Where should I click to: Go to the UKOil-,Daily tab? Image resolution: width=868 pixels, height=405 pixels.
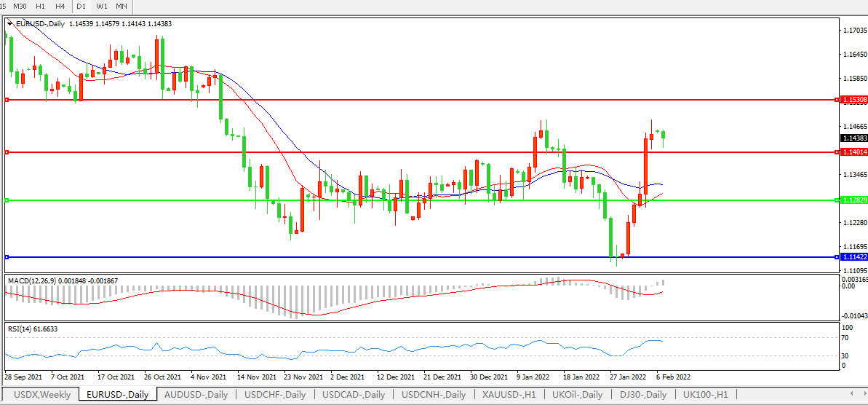tap(577, 395)
